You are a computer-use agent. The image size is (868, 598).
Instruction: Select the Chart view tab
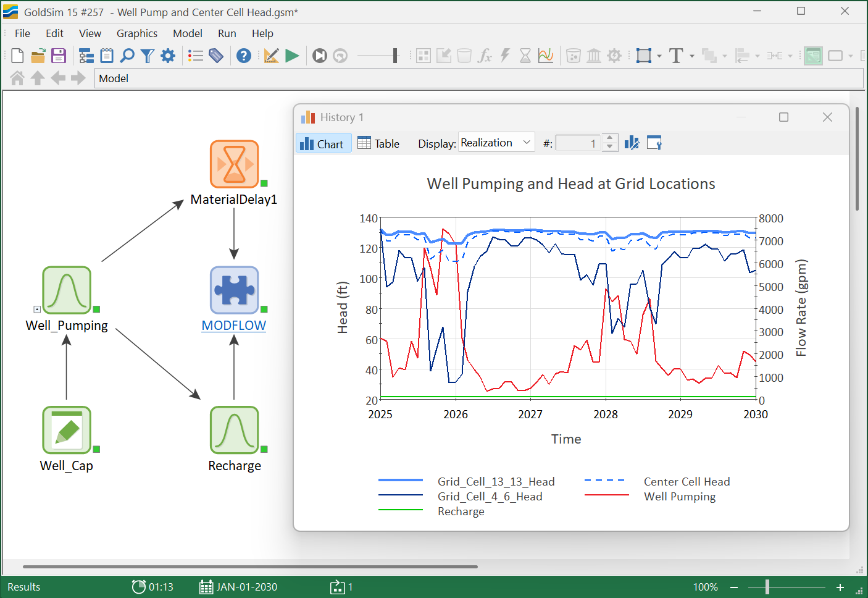(323, 143)
